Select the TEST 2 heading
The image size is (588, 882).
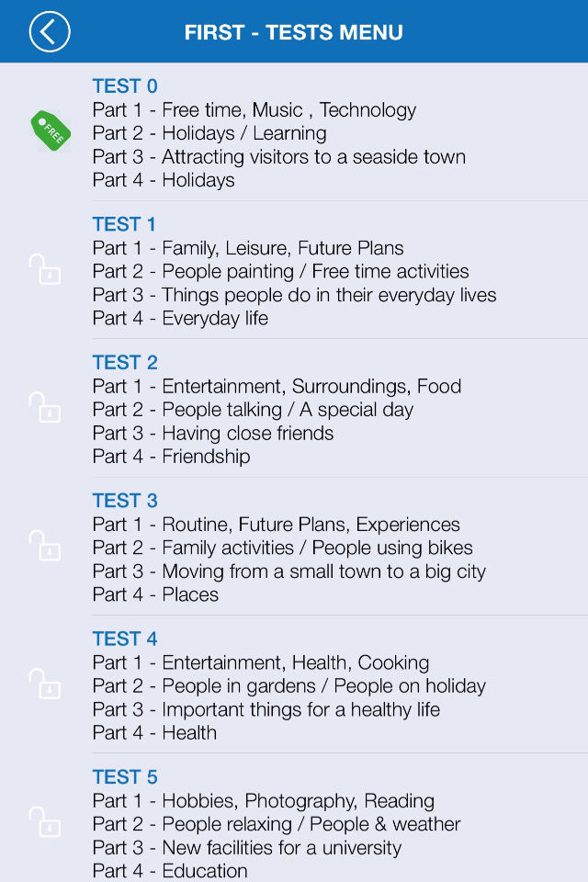[125, 362]
